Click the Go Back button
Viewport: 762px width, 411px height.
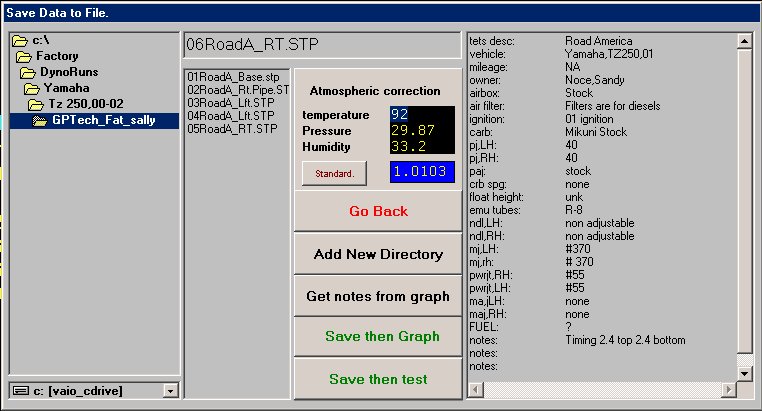click(378, 212)
